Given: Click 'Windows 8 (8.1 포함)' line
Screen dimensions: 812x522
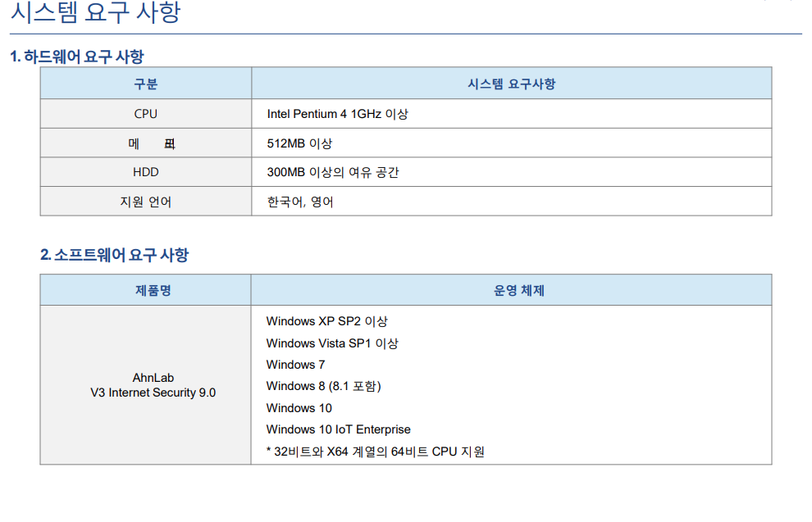Looking at the screenshot, I should 324,387.
